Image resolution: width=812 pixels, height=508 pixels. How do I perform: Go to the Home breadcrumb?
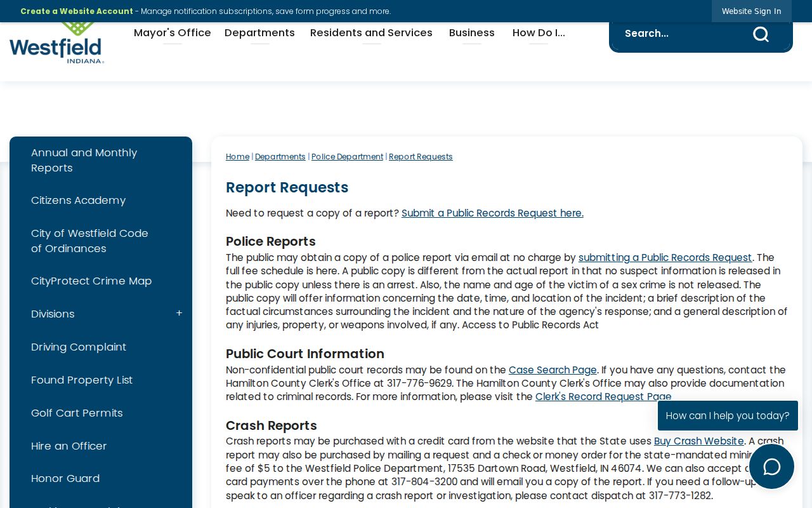point(237,157)
